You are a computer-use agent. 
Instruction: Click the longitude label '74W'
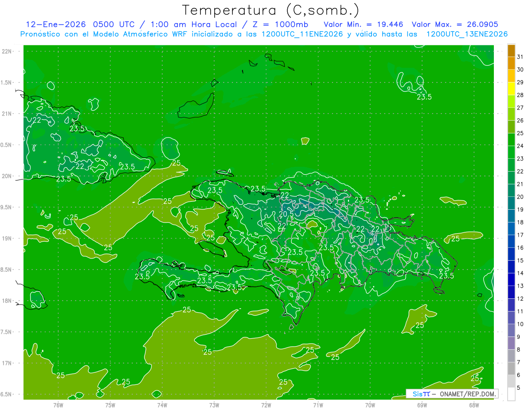[x=162, y=405]
